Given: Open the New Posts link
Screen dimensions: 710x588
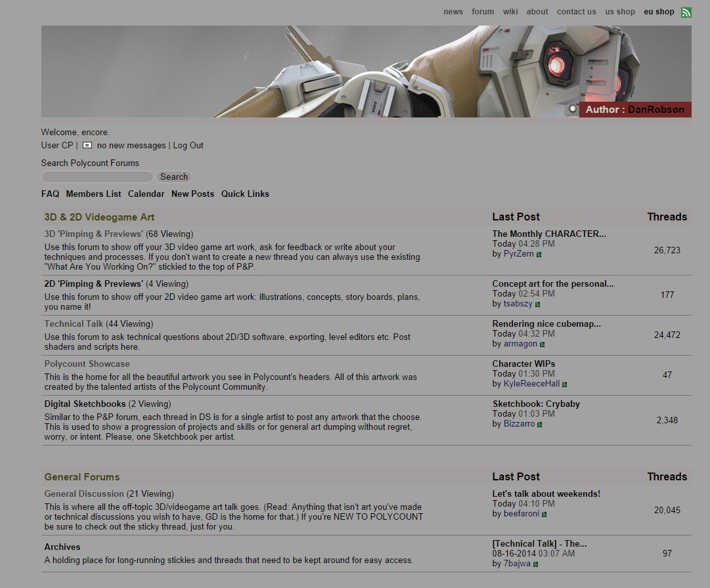Looking at the screenshot, I should point(192,194).
